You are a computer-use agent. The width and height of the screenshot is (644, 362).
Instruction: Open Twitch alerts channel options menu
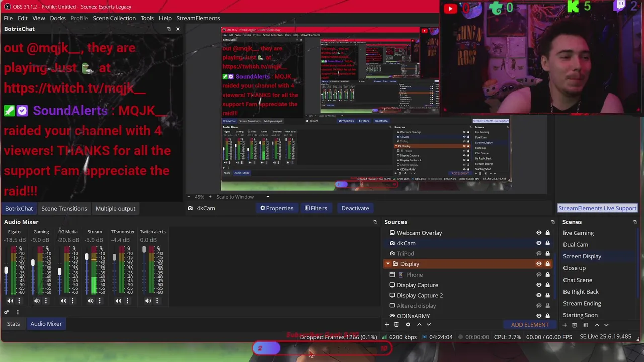[x=157, y=301]
